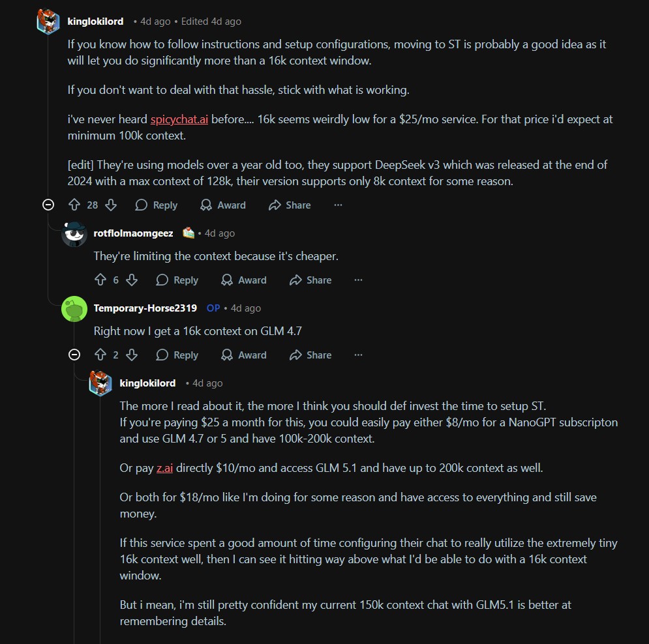The height and width of the screenshot is (644, 649).
Task: Open more options on Temporary-Horse2319's comment
Action: click(x=358, y=355)
